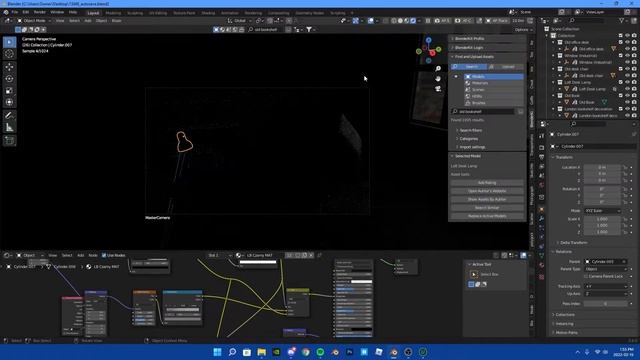Expand the BlenderKit Login panel
The image size is (640, 360).
coord(487,47)
